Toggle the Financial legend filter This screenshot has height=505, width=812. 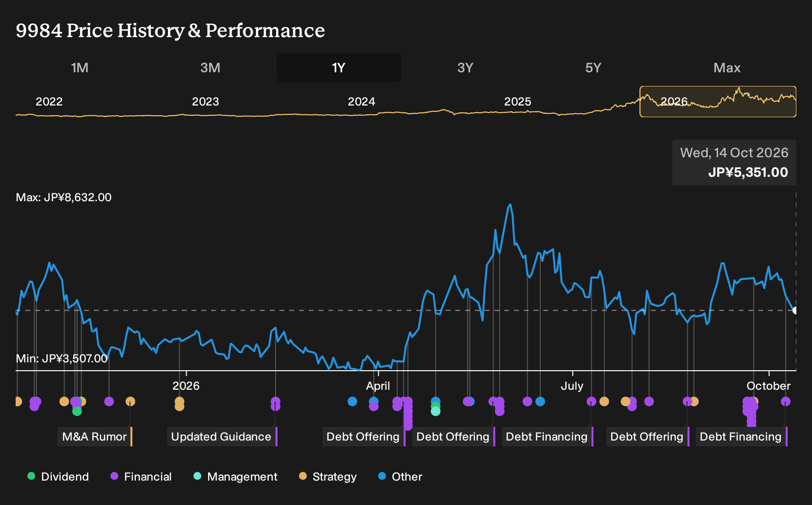[x=141, y=477]
